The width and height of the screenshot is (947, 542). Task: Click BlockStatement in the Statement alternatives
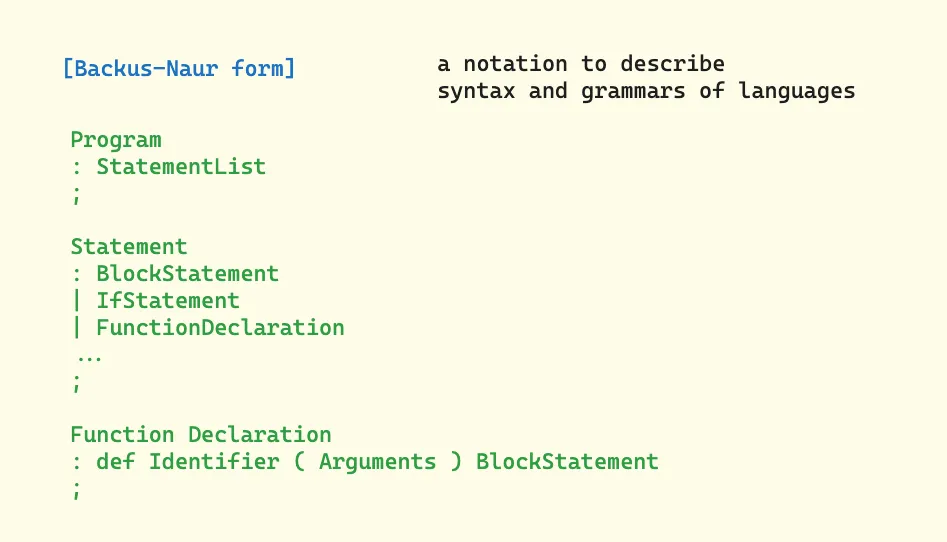(x=187, y=274)
